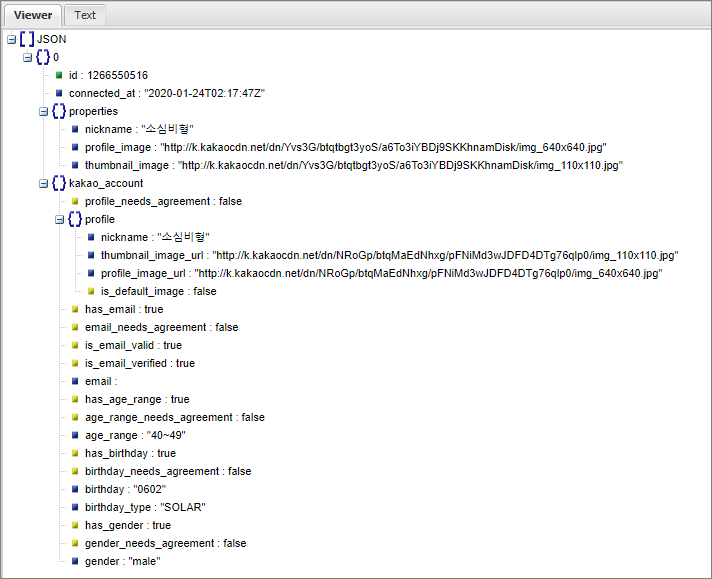Select birthday_type : "SOLAR" row
This screenshot has width=712, height=579.
click(145, 508)
